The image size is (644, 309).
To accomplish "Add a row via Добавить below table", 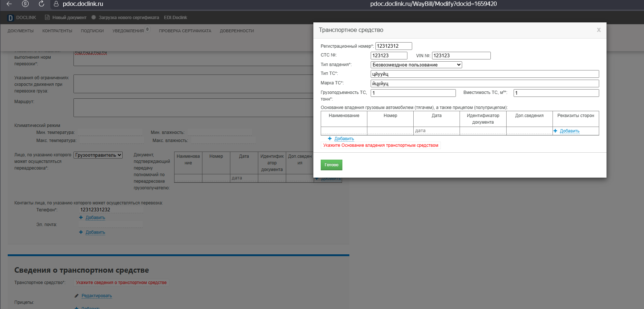I will [x=344, y=139].
